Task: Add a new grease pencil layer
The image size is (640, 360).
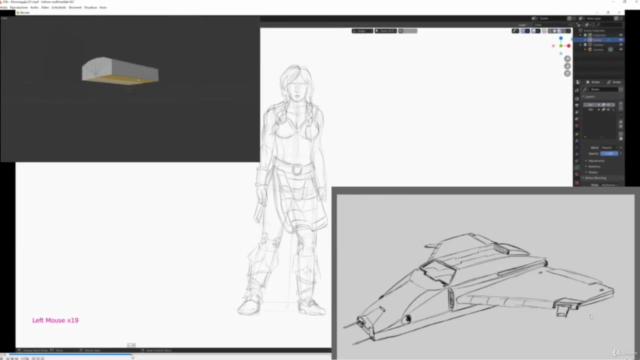Action: pyautogui.click(x=621, y=104)
